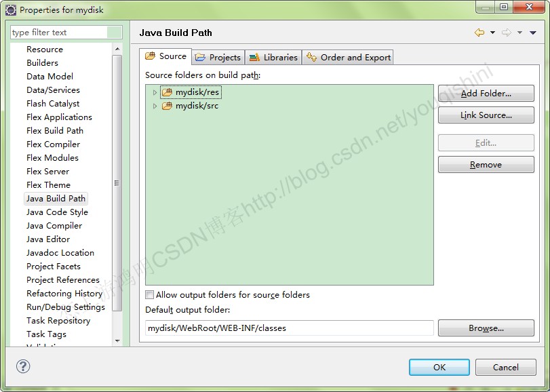Click the Add Folder... button
Screen dimensions: 550x392
pyautogui.click(x=486, y=94)
